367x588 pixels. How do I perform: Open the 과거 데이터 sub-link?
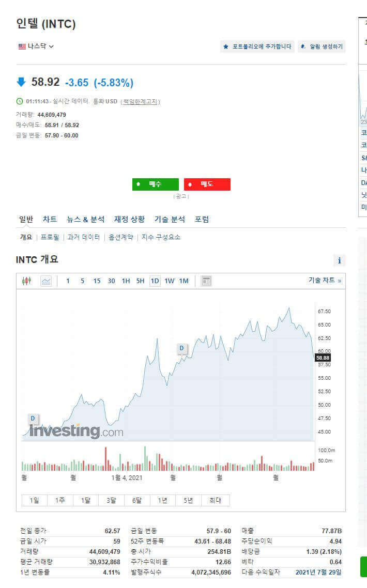[x=84, y=237]
